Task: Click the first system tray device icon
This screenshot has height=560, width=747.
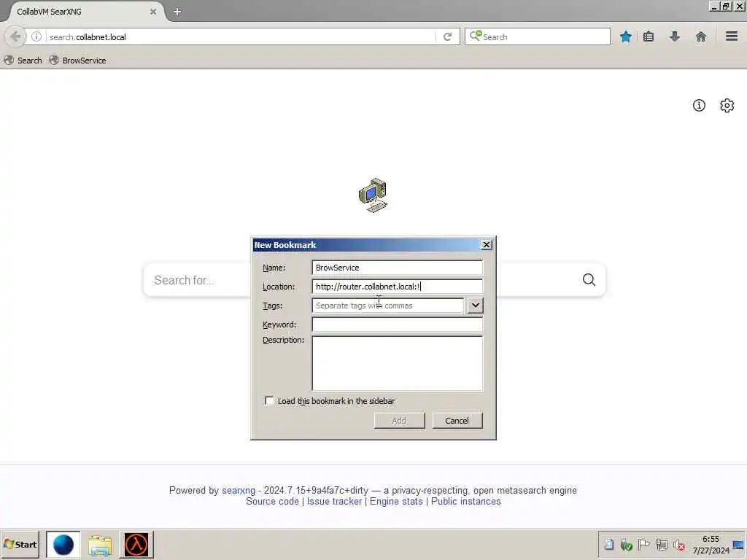Action: click(609, 545)
